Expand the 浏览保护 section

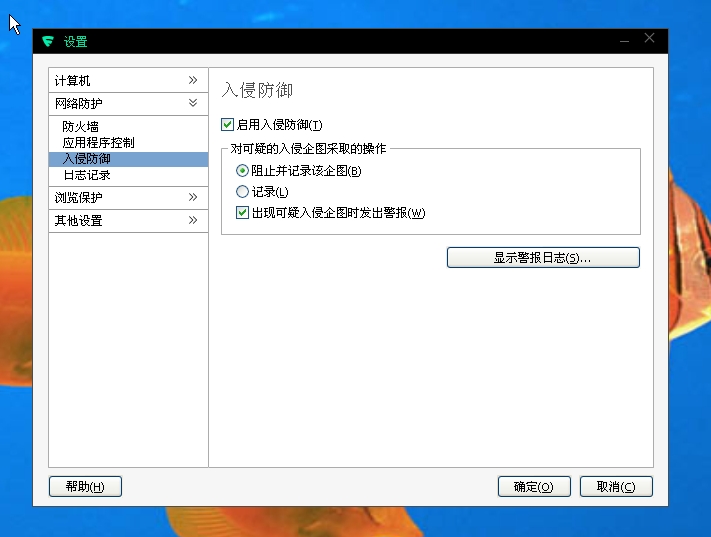pyautogui.click(x=193, y=197)
